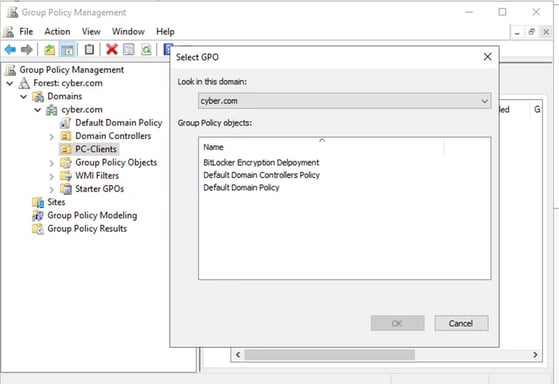The image size is (559, 384).
Task: Expand the Starter GPOs node
Action: (51, 189)
